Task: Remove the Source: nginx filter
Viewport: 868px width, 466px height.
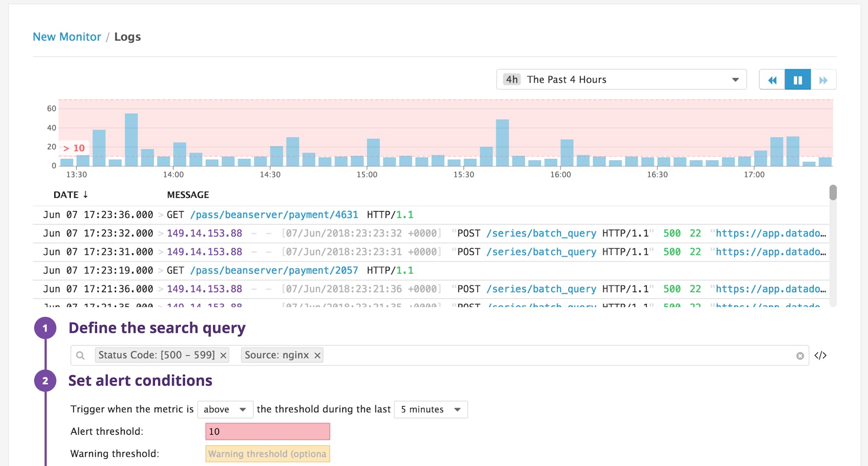Action: [x=317, y=355]
